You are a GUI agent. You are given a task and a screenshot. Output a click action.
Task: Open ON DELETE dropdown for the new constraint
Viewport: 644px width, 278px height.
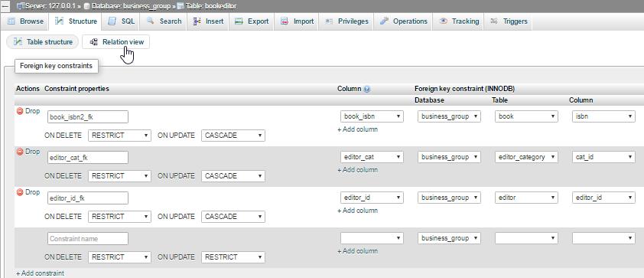click(119, 257)
